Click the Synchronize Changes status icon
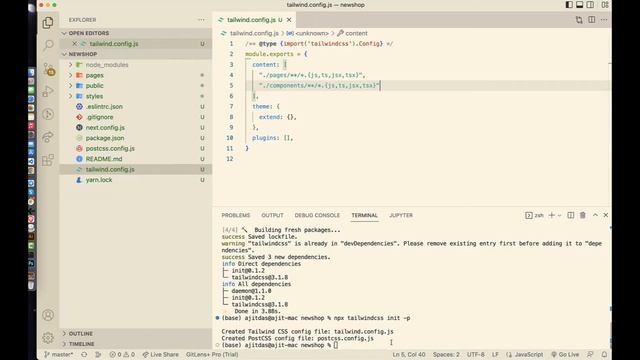This screenshot has height=360, width=640. 84,354
